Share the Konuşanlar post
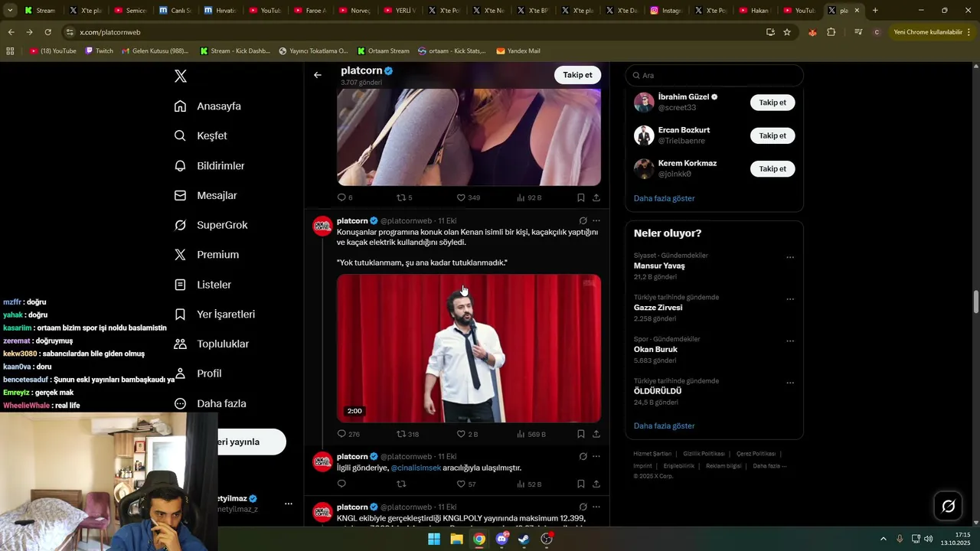Image resolution: width=980 pixels, height=551 pixels. click(596, 434)
